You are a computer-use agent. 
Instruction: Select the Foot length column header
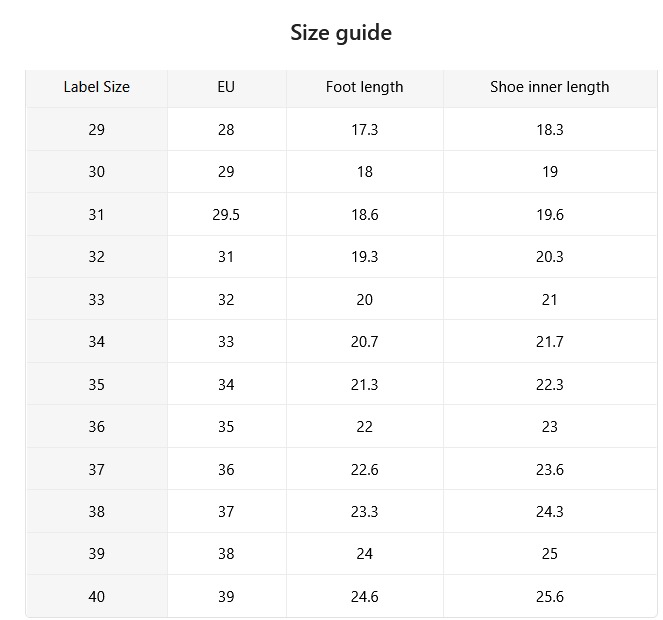pyautogui.click(x=364, y=87)
